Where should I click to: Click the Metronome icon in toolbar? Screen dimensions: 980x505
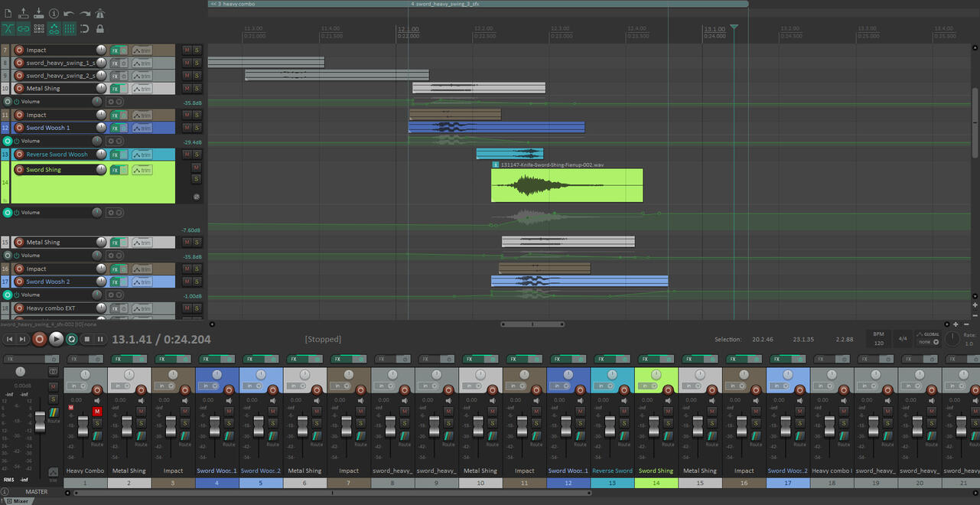tap(99, 14)
